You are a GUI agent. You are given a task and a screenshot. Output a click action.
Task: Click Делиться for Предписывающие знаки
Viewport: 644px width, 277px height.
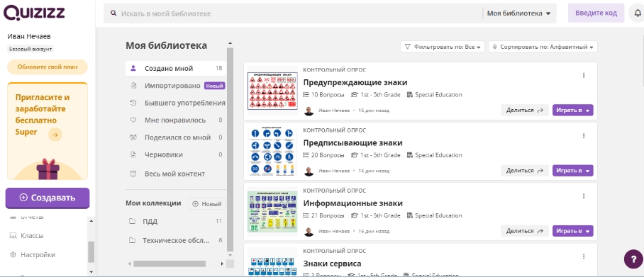(x=524, y=170)
